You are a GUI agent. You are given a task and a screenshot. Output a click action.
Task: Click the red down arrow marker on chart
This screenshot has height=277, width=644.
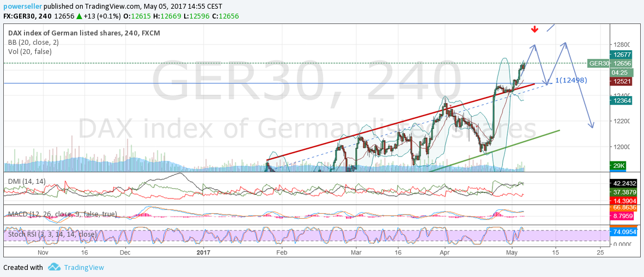click(x=534, y=29)
